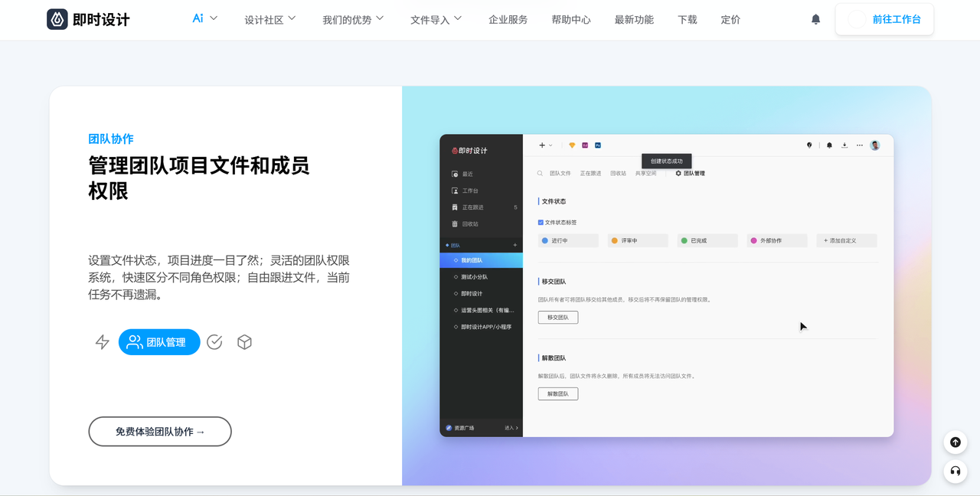This screenshot has width=980, height=496.
Task: Click the 前往工作台 button
Action: tap(884, 19)
